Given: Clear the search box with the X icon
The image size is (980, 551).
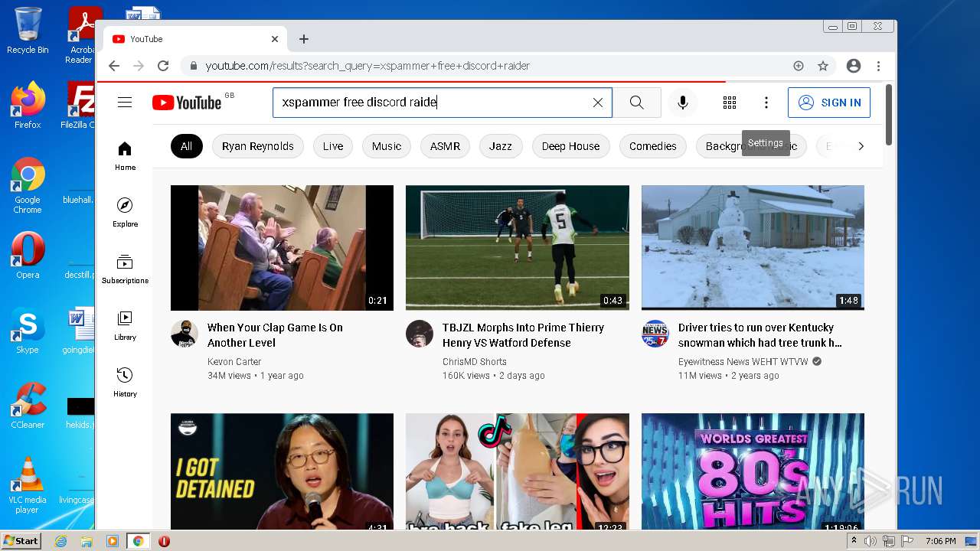Looking at the screenshot, I should click(x=598, y=103).
